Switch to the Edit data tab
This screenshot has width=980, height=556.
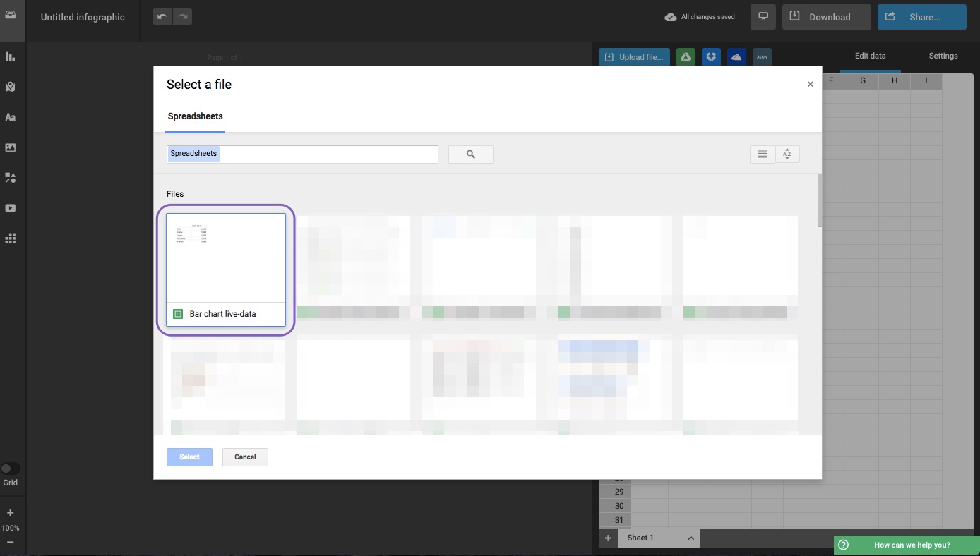point(870,56)
